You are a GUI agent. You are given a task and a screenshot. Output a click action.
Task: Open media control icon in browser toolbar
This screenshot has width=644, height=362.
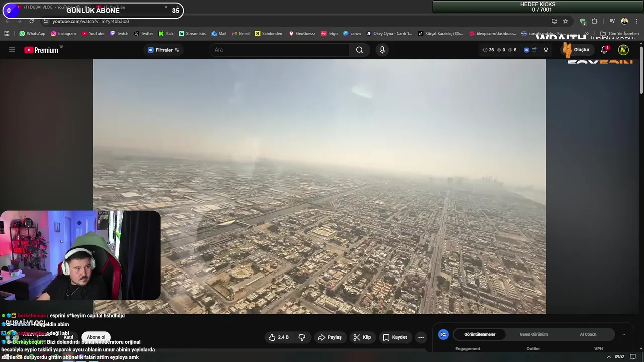[612, 21]
